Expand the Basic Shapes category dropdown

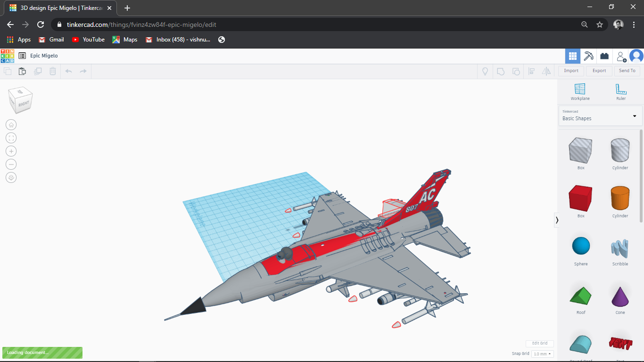(634, 115)
